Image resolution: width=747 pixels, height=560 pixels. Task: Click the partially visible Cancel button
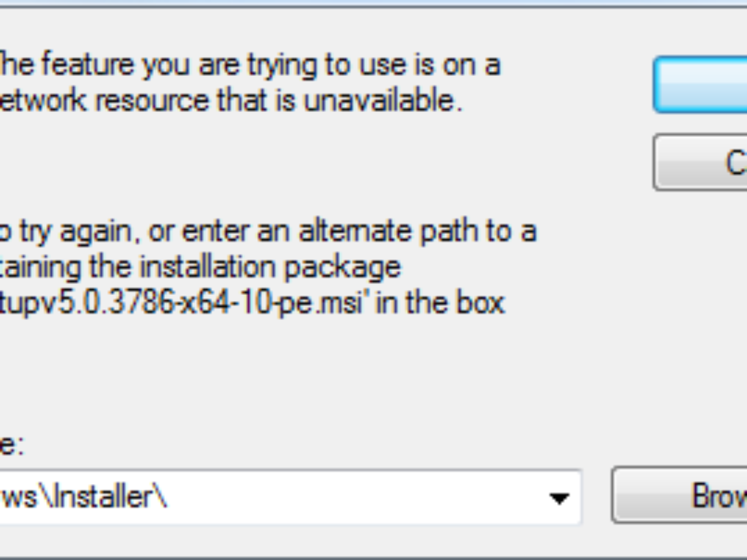(x=700, y=162)
